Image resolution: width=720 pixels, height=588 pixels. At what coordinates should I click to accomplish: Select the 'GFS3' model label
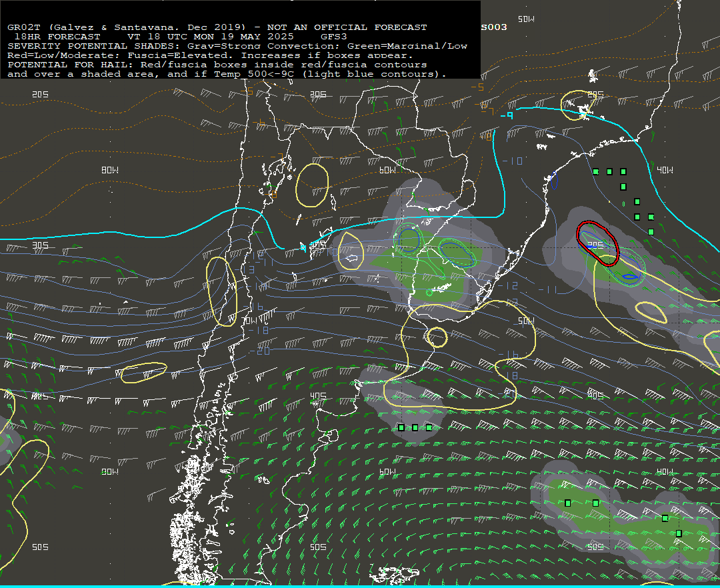pos(334,37)
